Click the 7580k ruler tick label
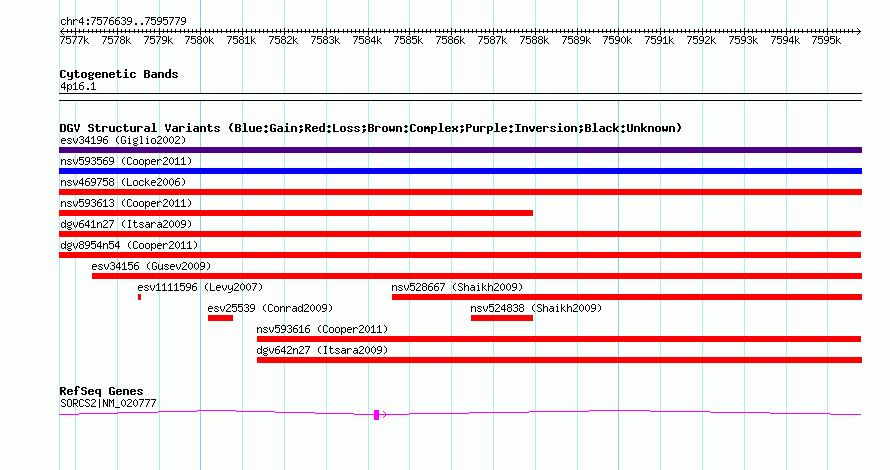Screen dimensions: 890x470 click(199, 40)
